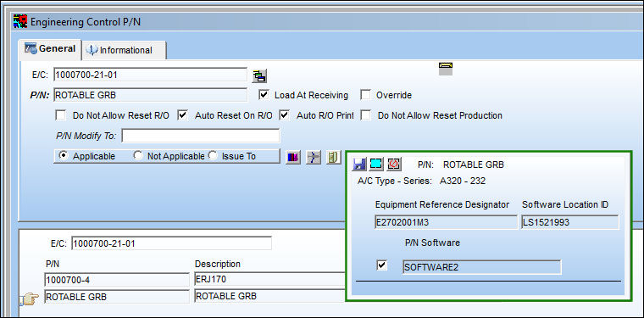Click the yellow note icon at top right

pyautogui.click(x=446, y=68)
